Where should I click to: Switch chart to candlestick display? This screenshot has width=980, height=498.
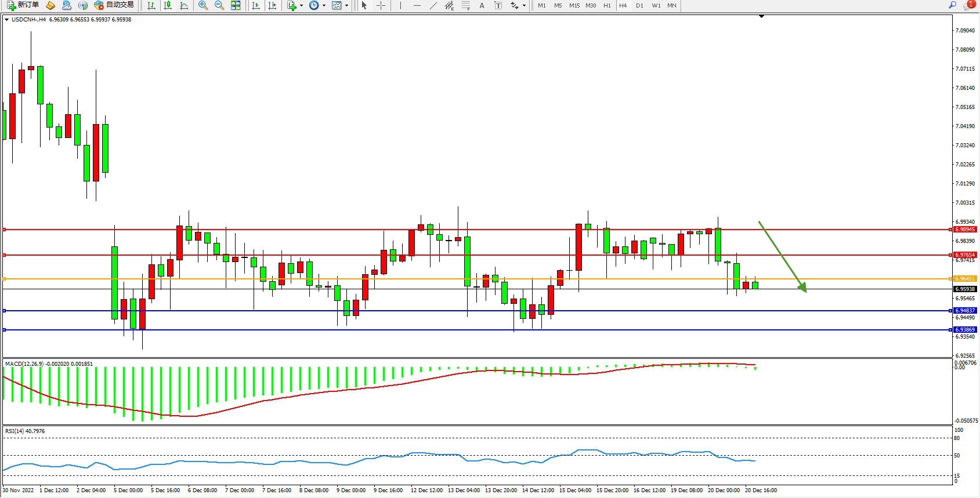[x=168, y=5]
